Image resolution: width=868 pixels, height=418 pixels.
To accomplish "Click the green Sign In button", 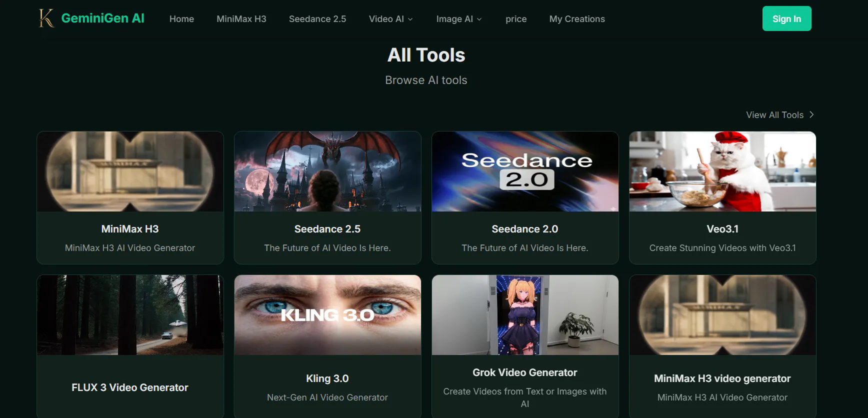I will point(786,18).
